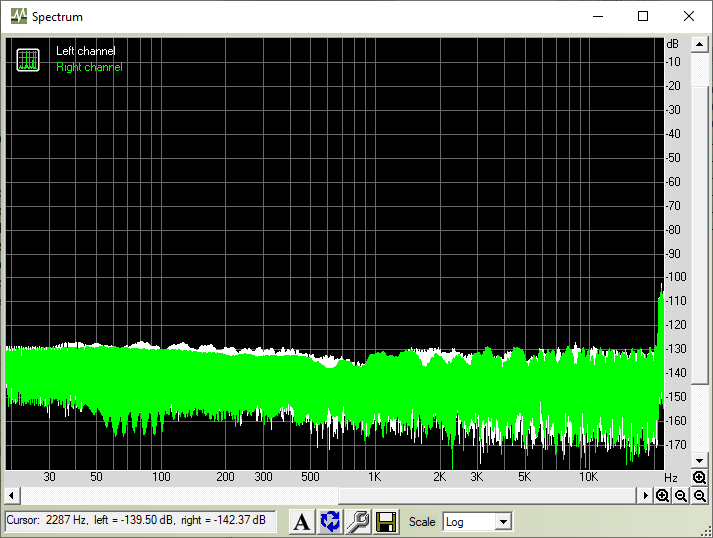Toggle the Right channel legend label

89,67
